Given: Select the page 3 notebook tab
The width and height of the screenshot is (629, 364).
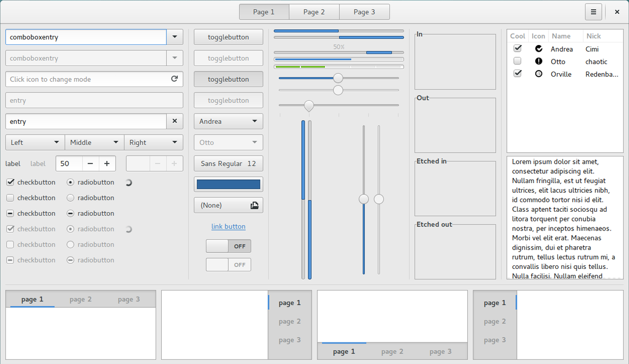Looking at the screenshot, I should 128,299.
